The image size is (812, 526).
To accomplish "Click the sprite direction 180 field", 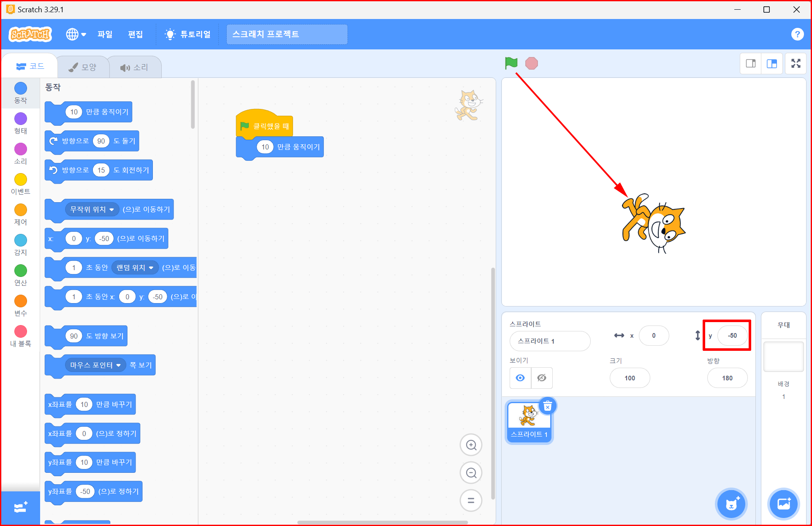I will [x=727, y=378].
